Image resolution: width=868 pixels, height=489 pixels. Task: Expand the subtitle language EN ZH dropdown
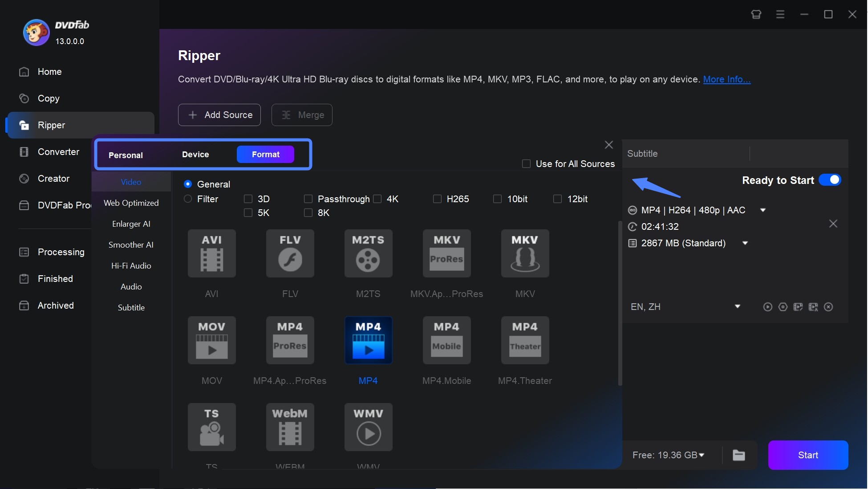coord(737,306)
